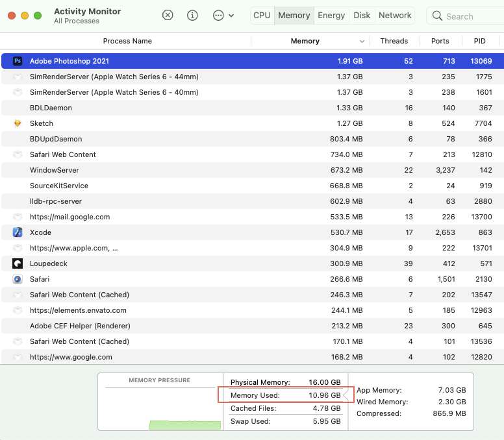The image size is (504, 440).
Task: Open process info with the i icon
Action: 192,15
